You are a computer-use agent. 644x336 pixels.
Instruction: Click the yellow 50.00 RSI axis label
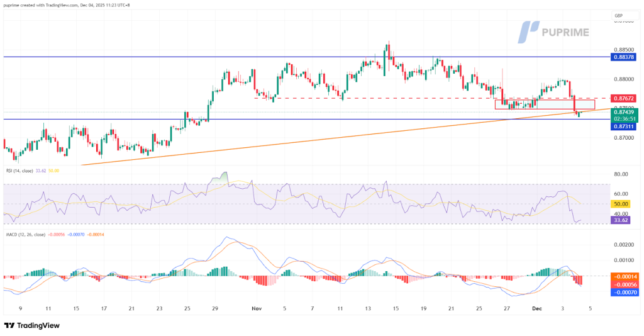click(x=621, y=204)
